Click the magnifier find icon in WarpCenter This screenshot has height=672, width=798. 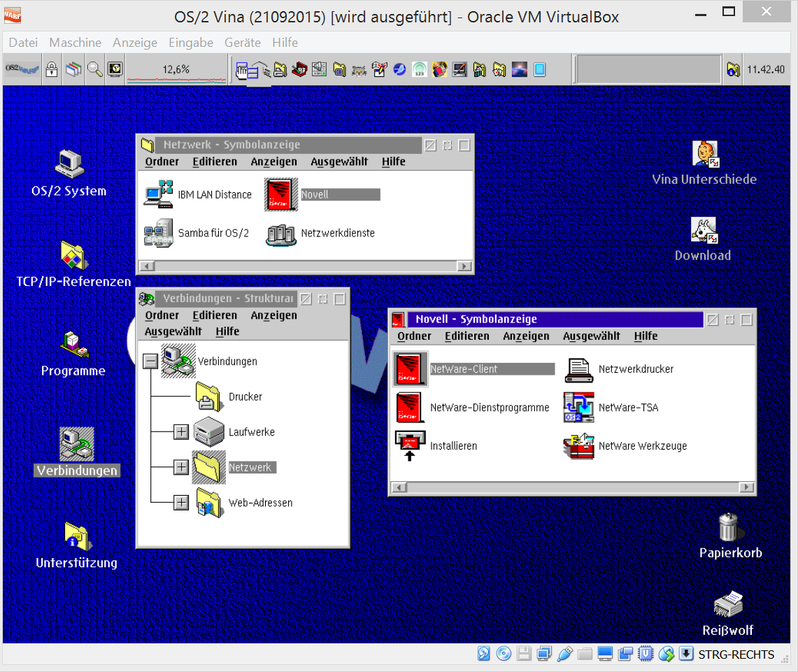tap(94, 69)
